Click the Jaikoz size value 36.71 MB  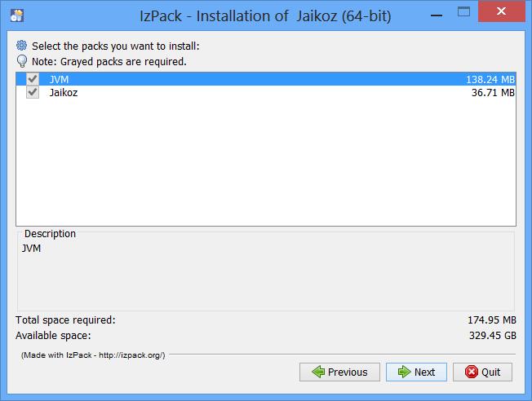(493, 93)
